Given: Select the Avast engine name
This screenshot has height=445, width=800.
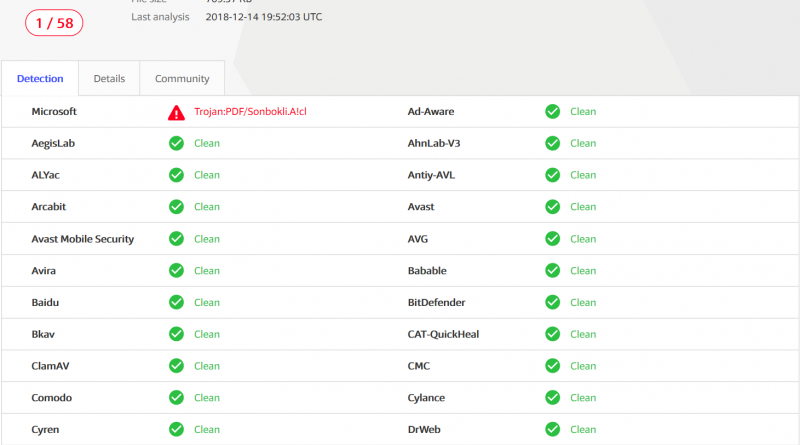Looking at the screenshot, I should pos(421,207).
